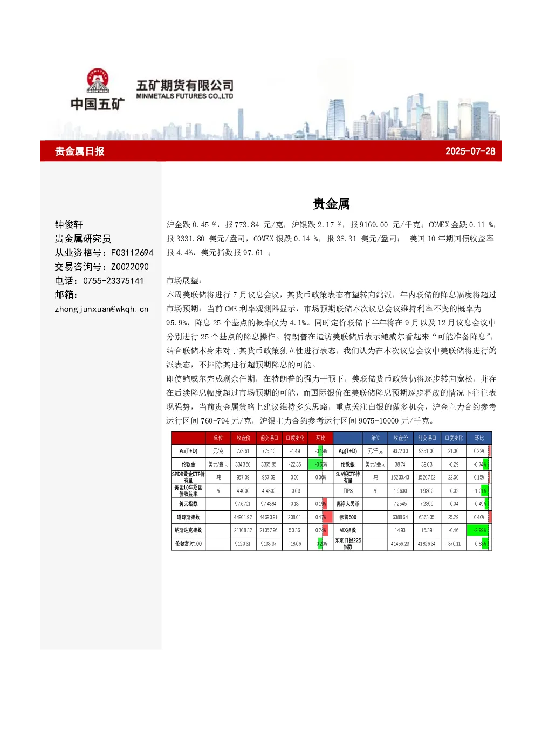Click the 东京日经225 closing value 41456.23

click(400, 543)
